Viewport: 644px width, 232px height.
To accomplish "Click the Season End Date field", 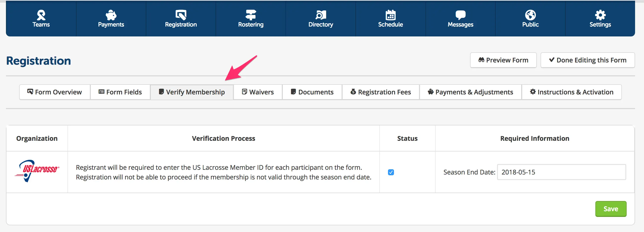I will click(x=561, y=172).
